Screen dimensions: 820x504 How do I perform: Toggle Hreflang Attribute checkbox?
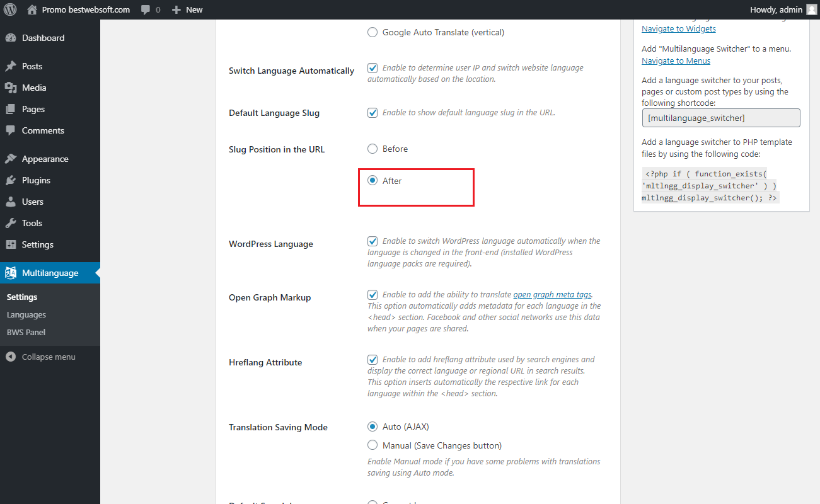(372, 360)
